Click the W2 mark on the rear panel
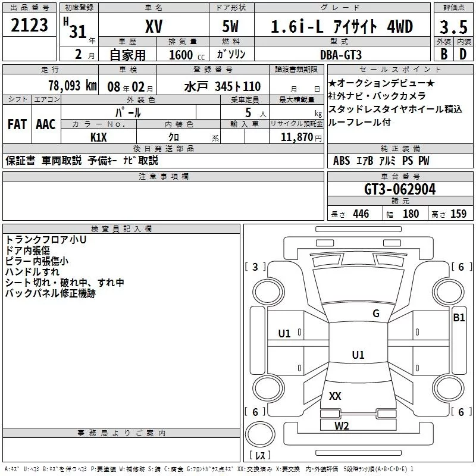 tap(342, 426)
